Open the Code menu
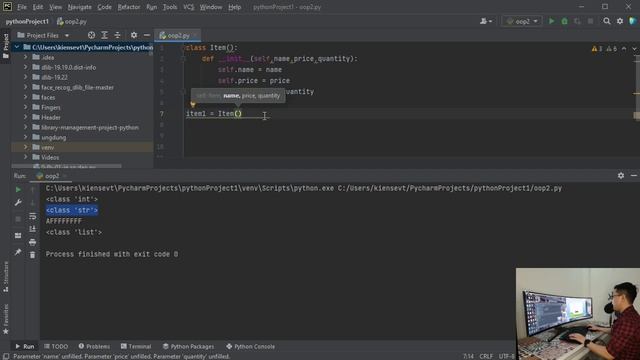 coord(104,7)
